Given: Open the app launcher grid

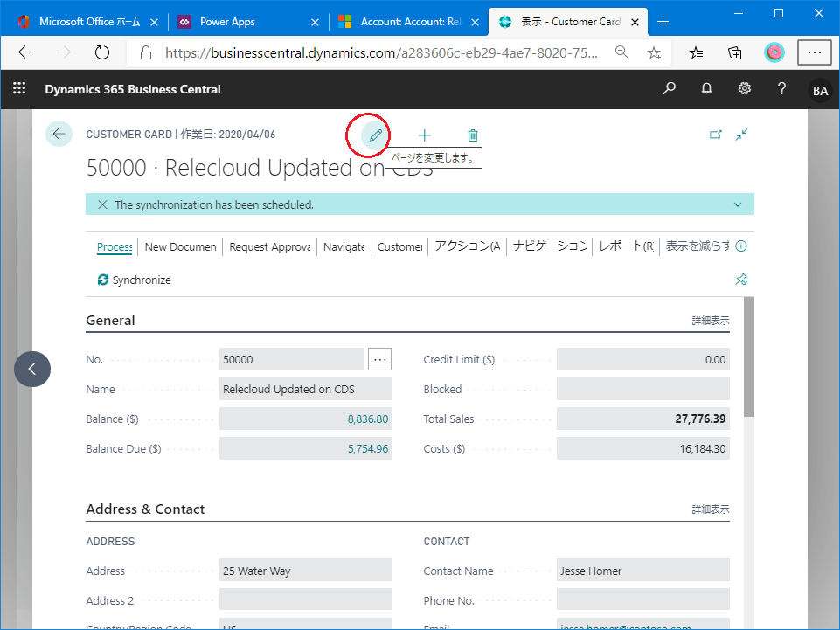Looking at the screenshot, I should coord(19,88).
